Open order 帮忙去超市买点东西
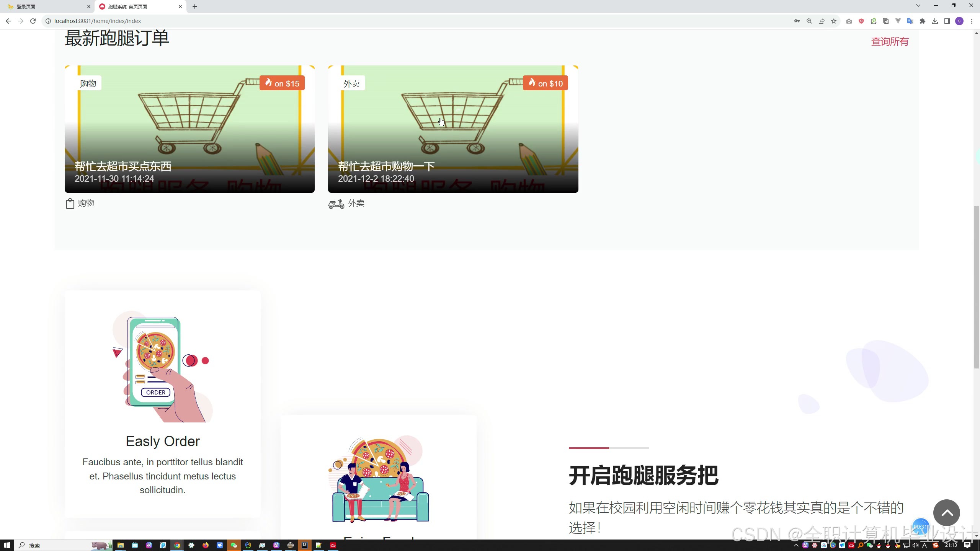Screen dimensions: 980x551 [123, 166]
